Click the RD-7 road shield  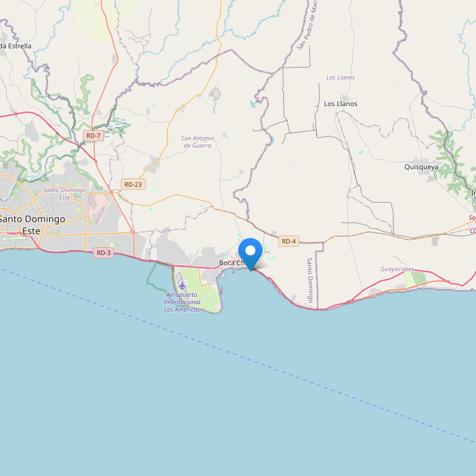point(94,136)
